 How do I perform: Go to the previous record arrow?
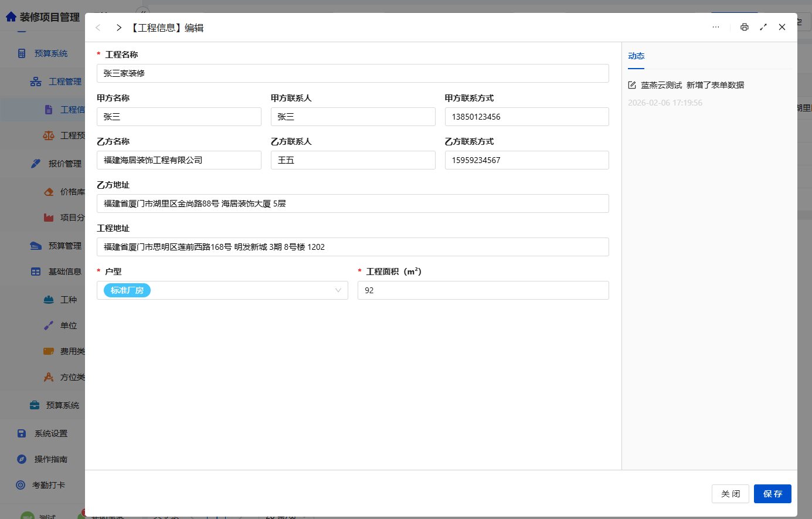(98, 28)
